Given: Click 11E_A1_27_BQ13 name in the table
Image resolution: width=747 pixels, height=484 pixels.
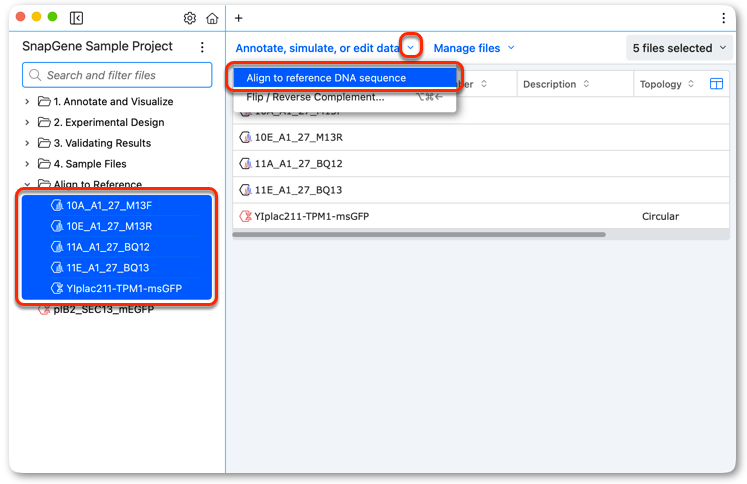Looking at the screenshot, I should (299, 190).
